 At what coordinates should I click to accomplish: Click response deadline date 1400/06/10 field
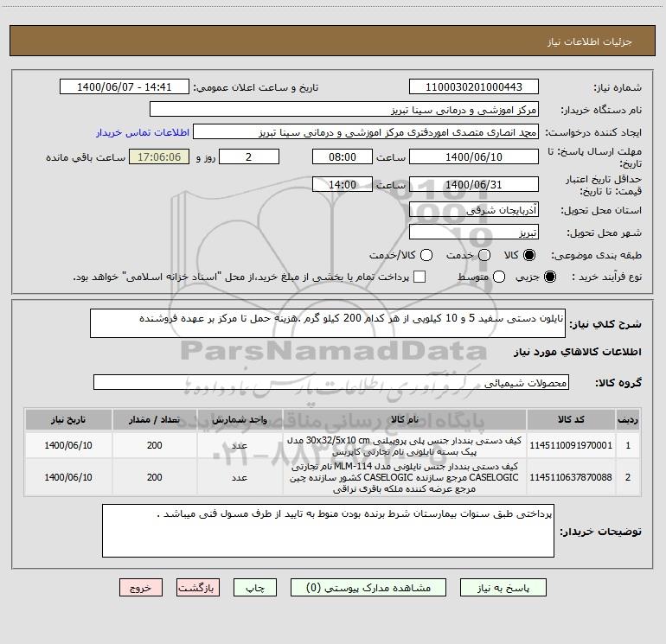pyautogui.click(x=474, y=156)
